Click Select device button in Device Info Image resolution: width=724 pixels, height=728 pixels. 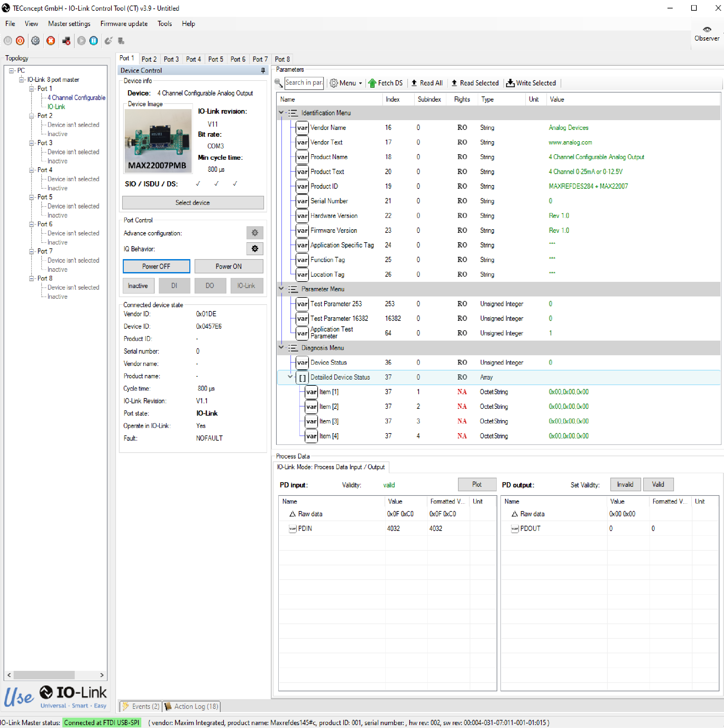pos(192,203)
